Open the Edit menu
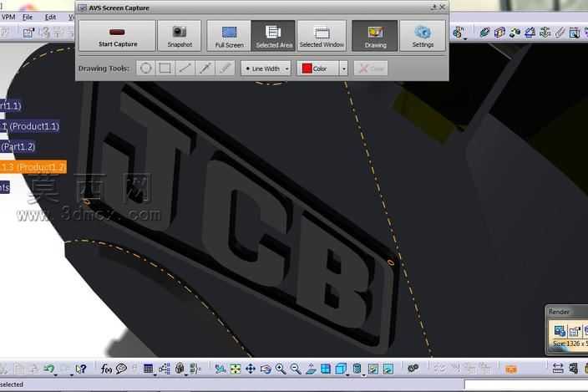Screen dimensions: 588x392 tap(50, 18)
